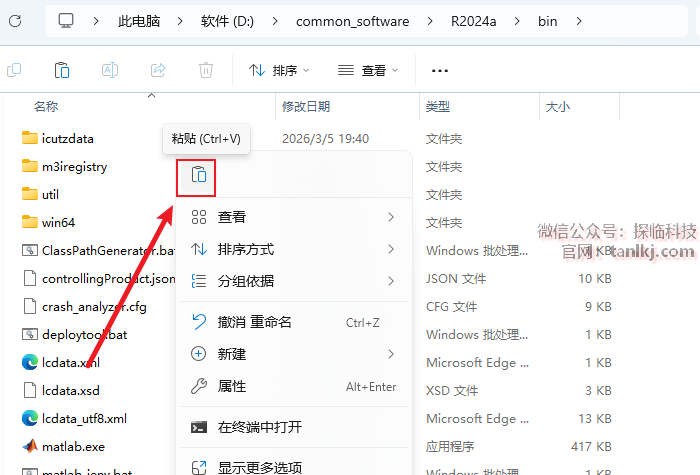Go to 软件 (D:) in the address bar

pos(227,21)
